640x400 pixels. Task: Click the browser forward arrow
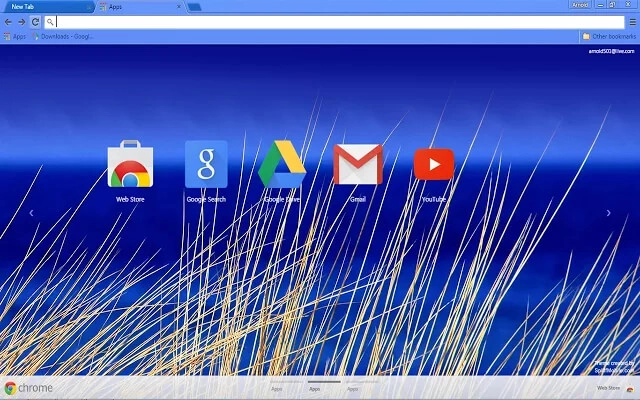[x=21, y=21]
